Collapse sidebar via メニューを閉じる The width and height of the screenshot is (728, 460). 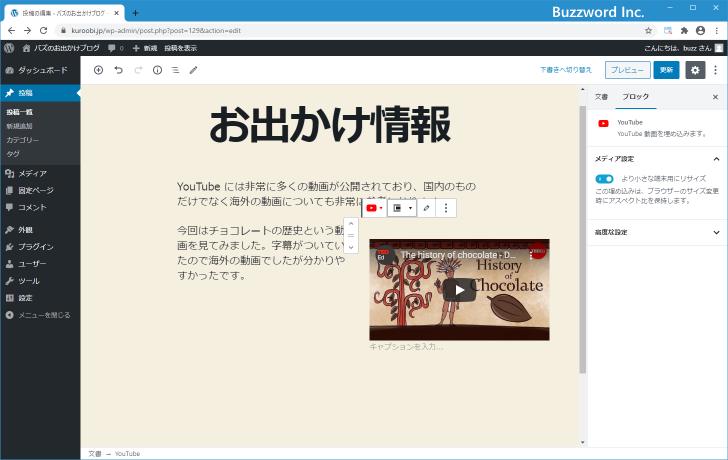pyautogui.click(x=40, y=315)
